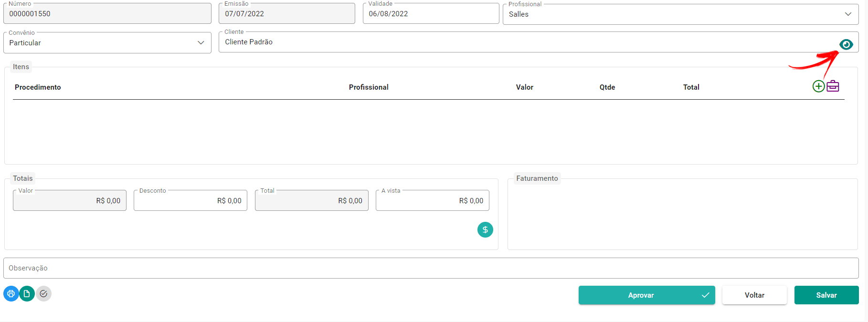This screenshot has height=322, width=868.
Task: Click the green dollar sign button
Action: (485, 230)
